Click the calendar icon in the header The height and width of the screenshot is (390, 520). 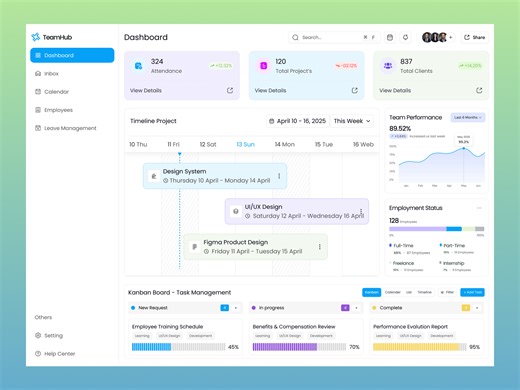[390, 37]
